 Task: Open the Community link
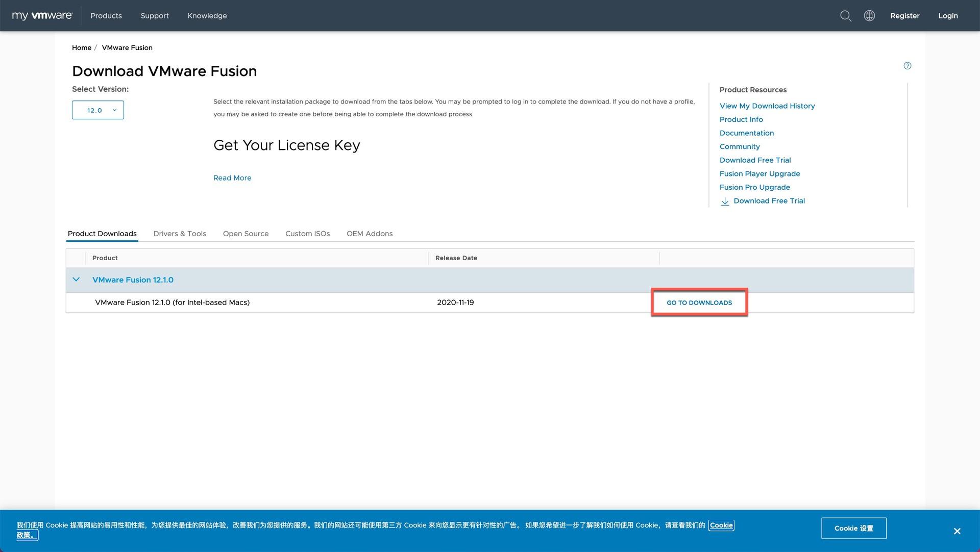(740, 147)
